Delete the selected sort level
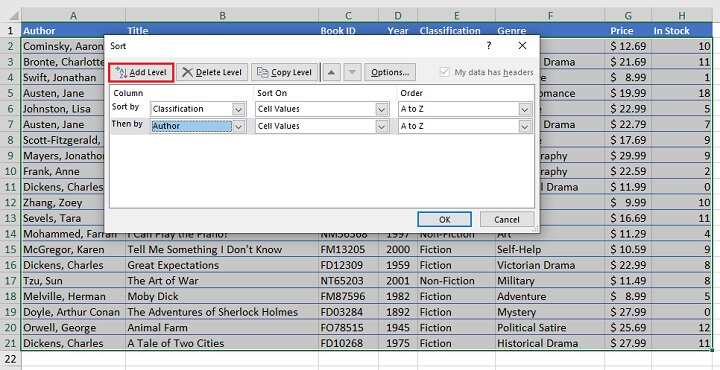The width and height of the screenshot is (720, 370). (x=212, y=73)
